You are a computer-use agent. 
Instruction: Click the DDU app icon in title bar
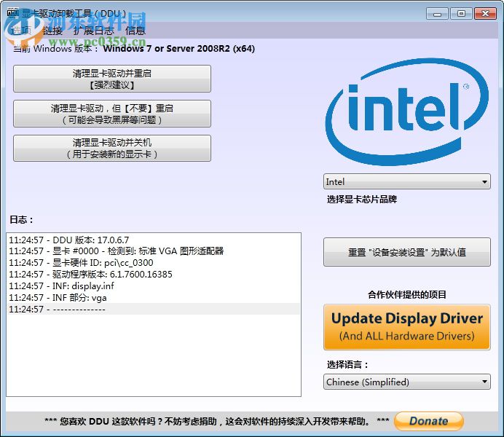13,13
